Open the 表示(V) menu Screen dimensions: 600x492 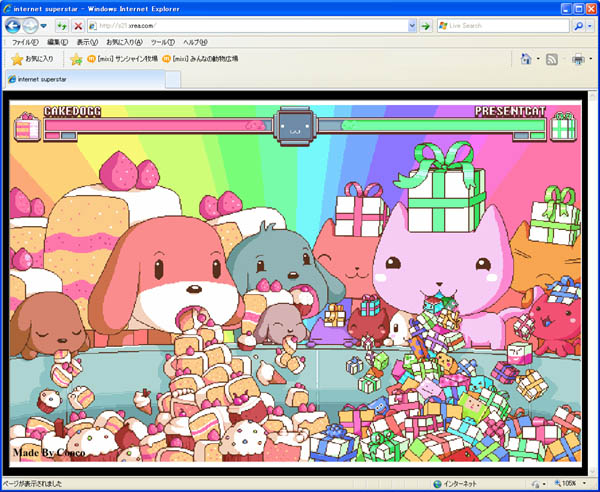(x=87, y=42)
